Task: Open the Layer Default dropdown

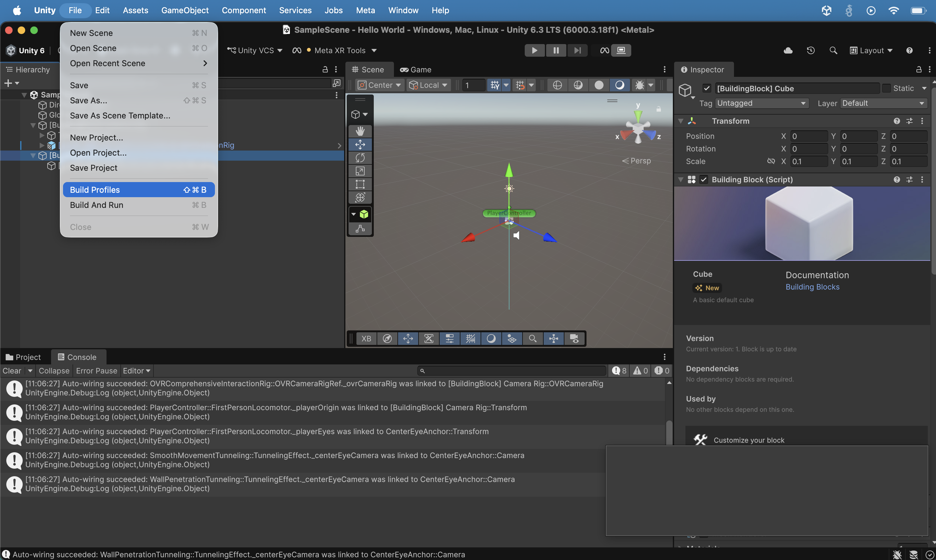Action: tap(883, 103)
